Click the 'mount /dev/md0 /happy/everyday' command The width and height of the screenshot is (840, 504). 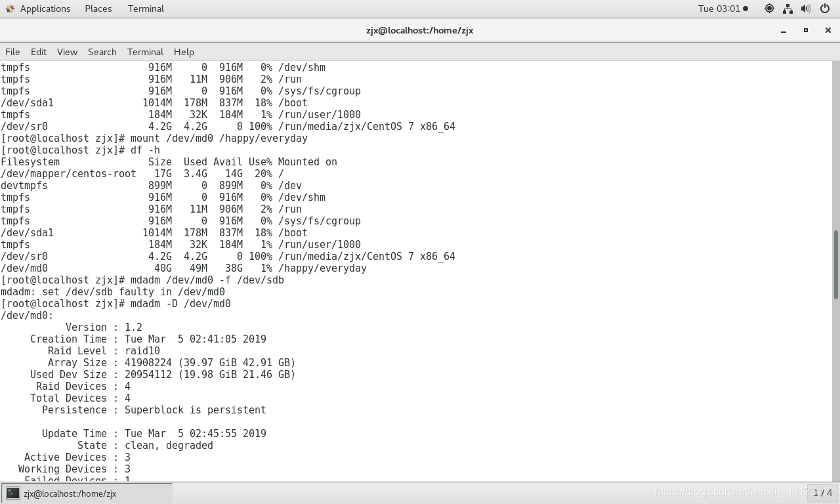pyautogui.click(x=219, y=138)
